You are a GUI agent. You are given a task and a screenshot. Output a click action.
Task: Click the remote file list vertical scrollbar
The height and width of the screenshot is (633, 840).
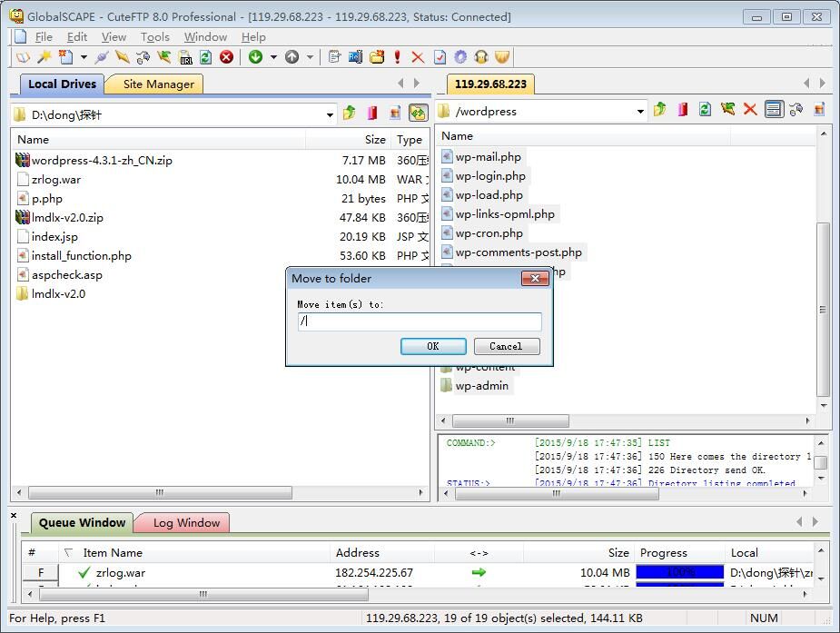click(x=824, y=309)
